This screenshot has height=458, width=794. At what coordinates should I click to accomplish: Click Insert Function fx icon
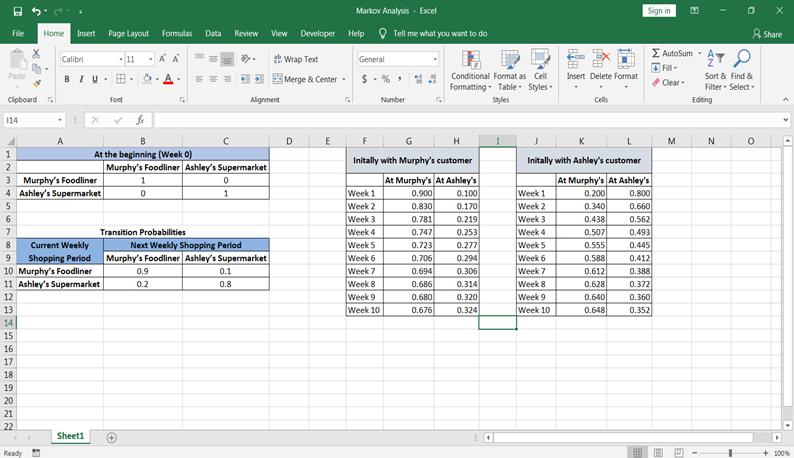point(140,120)
